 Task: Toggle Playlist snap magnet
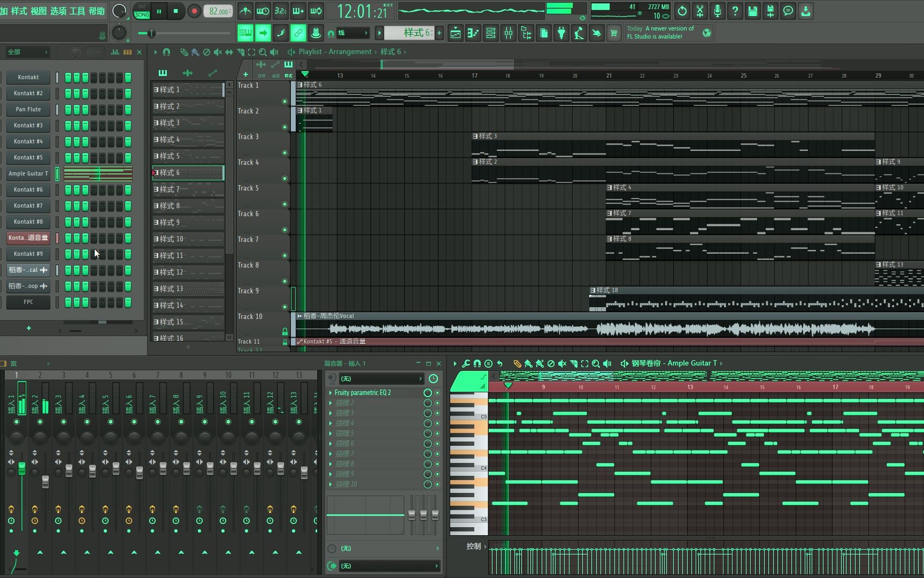(166, 52)
